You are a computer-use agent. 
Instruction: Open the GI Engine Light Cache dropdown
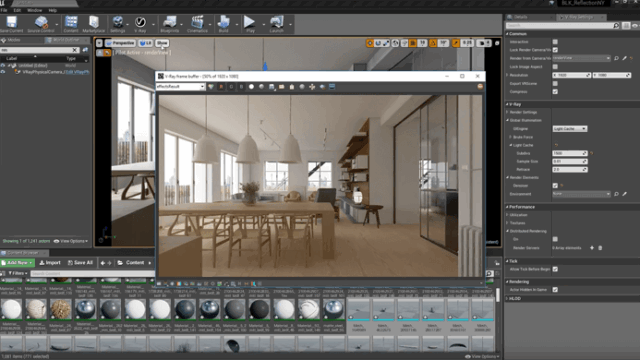pos(570,129)
